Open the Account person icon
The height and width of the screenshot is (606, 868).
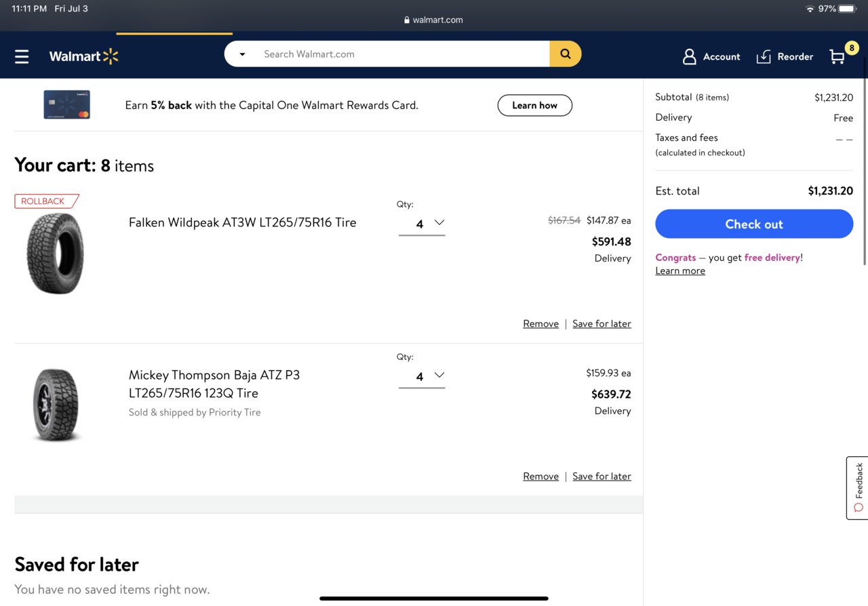point(689,56)
